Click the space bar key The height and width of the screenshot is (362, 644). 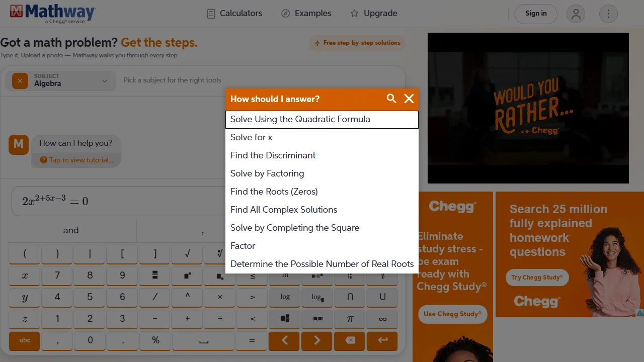[203, 340]
